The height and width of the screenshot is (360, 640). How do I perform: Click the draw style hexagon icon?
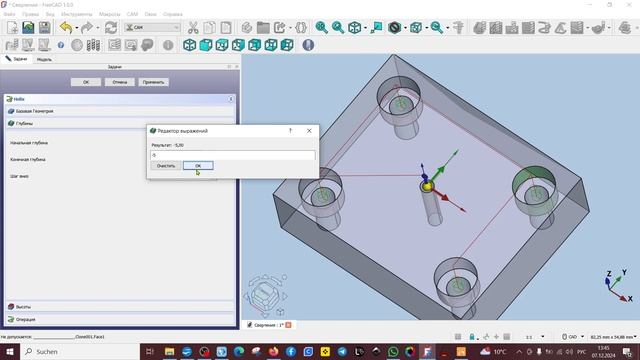(394, 27)
